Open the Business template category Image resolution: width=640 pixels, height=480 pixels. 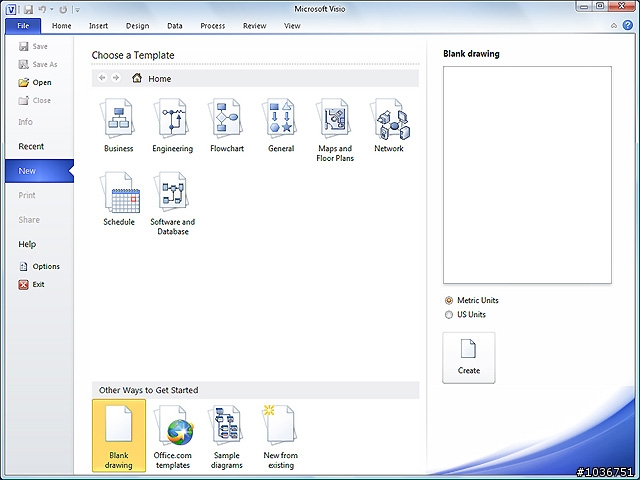118,126
